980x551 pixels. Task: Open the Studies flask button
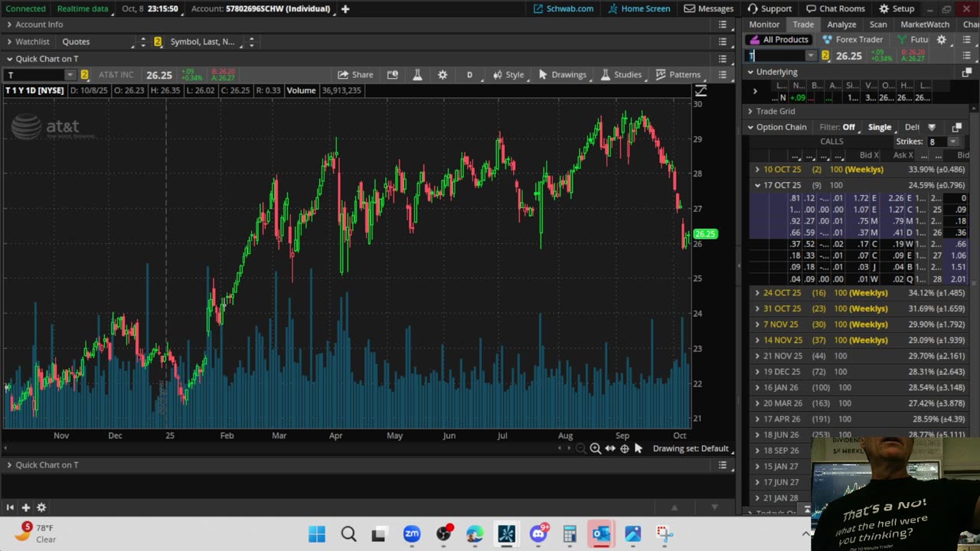(620, 74)
